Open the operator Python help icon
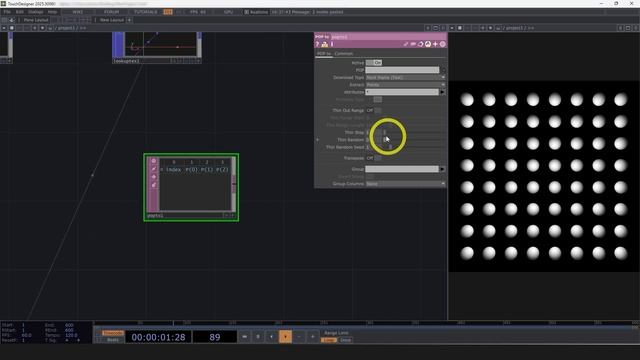This screenshot has width=640, height=360. click(324, 44)
